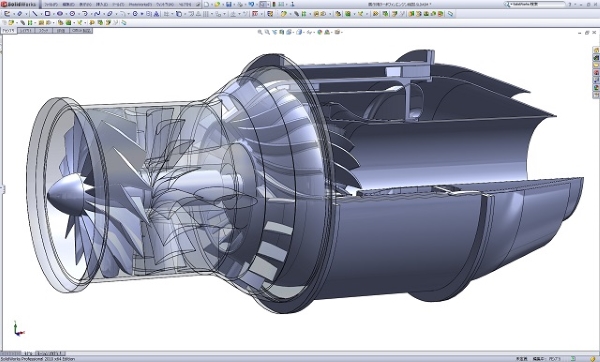Image resolution: width=600 pixels, height=362 pixels.
Task: Switch to the second CommandManager tab
Action: click(26, 31)
